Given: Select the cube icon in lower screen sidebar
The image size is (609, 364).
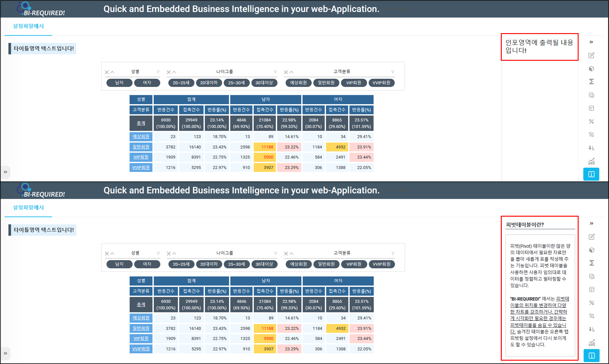Looking at the screenshot, I should tap(592, 250).
